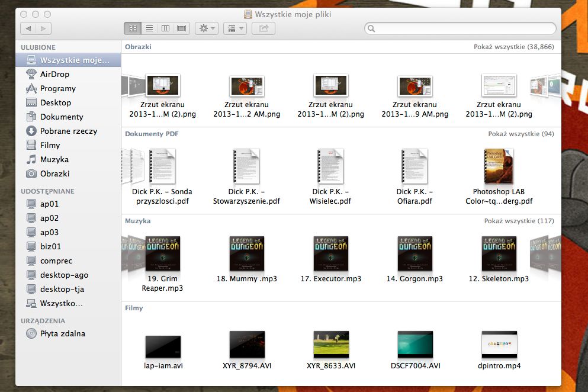Show all 117 Muzyka items

tap(519, 221)
